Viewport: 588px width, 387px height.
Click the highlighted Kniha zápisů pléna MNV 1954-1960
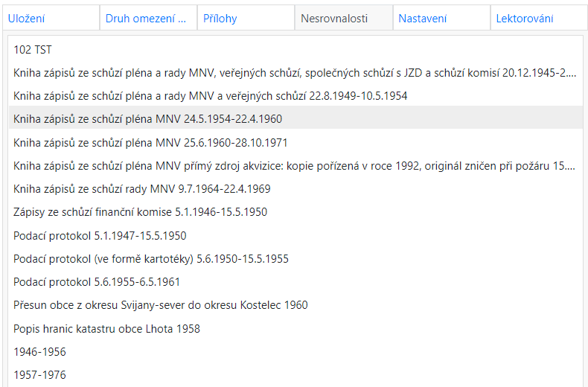click(x=147, y=119)
